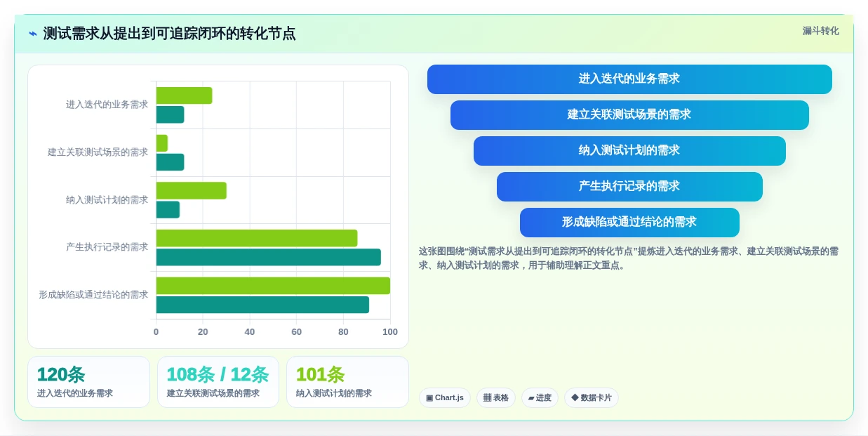This screenshot has width=868, height=436.
Task: Click the 进度 tag chip
Action: click(x=540, y=398)
